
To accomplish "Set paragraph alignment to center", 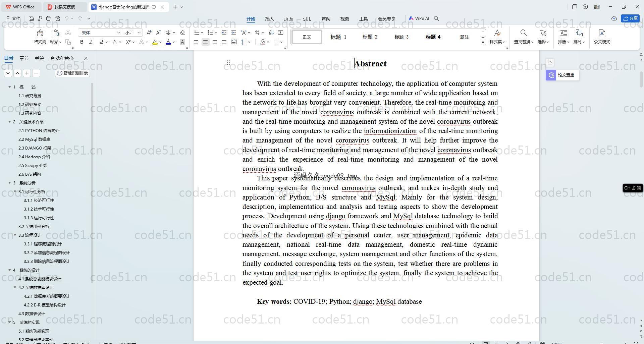I will (205, 42).
